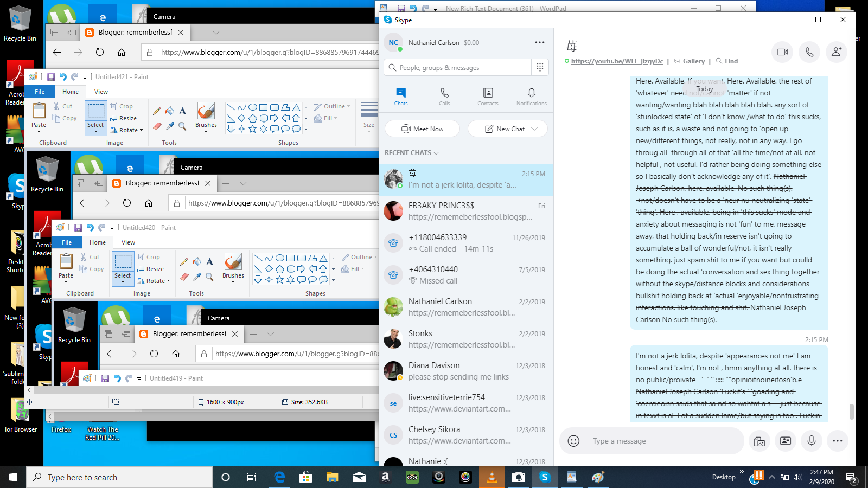Viewport: 868px width, 488px height.
Task: Click Crop in Untitled421 Paint ribbon
Action: click(122, 106)
